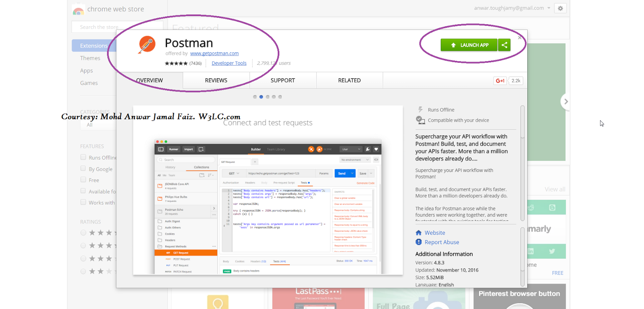Select the two-star ratings radio button
This screenshot has width=644, height=309.
(83, 271)
